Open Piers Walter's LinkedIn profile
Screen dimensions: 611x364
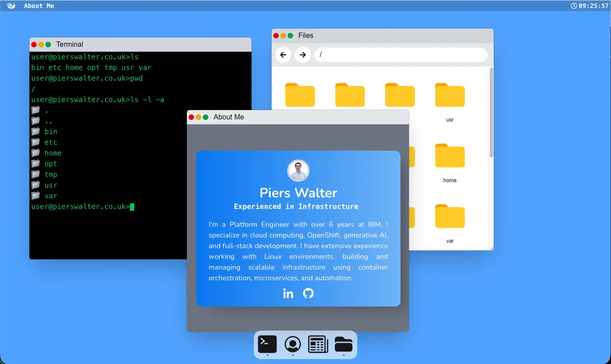pos(288,293)
